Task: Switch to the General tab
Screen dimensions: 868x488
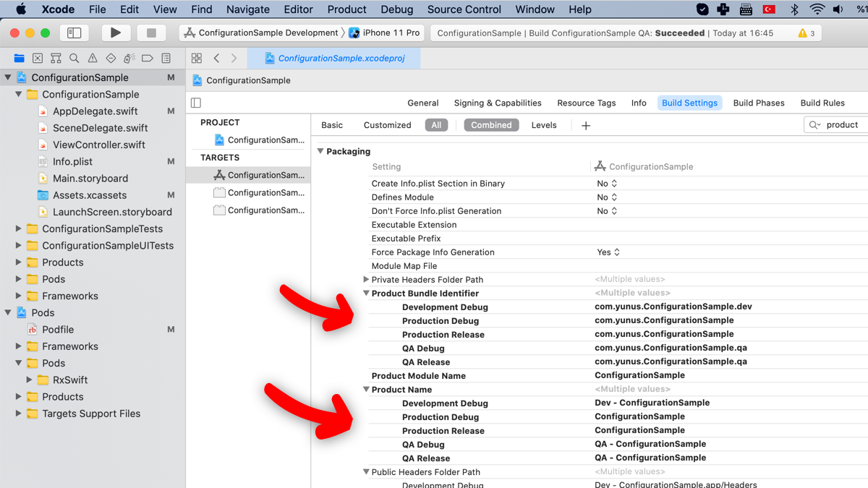Action: (423, 103)
